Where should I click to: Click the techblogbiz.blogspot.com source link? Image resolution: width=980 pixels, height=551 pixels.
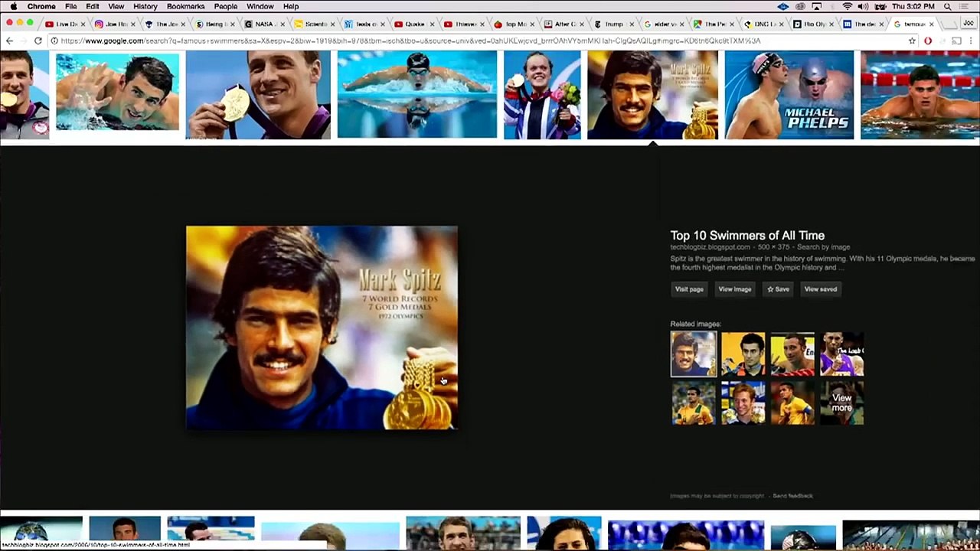(710, 247)
